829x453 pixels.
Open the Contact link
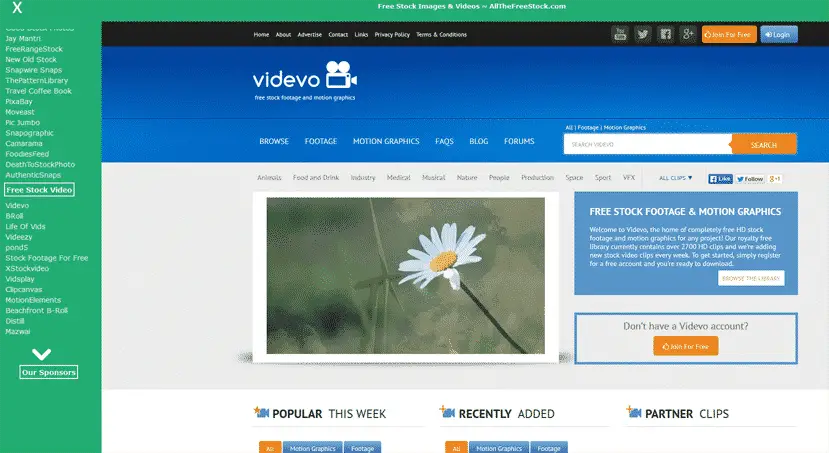[x=338, y=34]
